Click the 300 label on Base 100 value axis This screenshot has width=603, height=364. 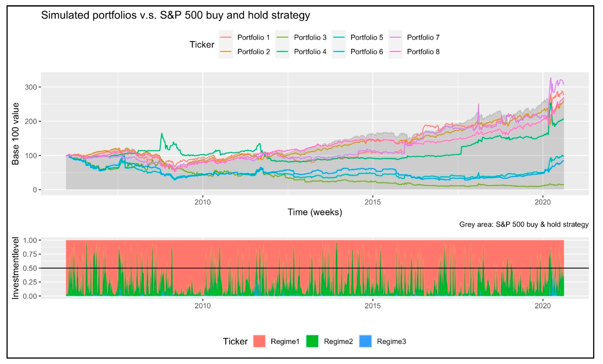31,87
